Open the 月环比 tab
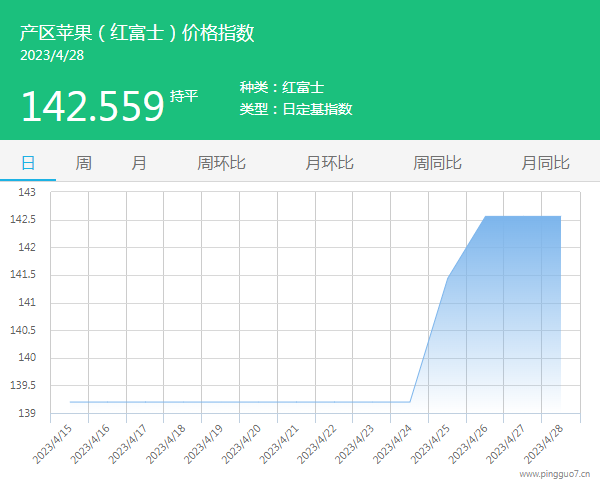Viewport: 600px width, 480px height. (329, 163)
